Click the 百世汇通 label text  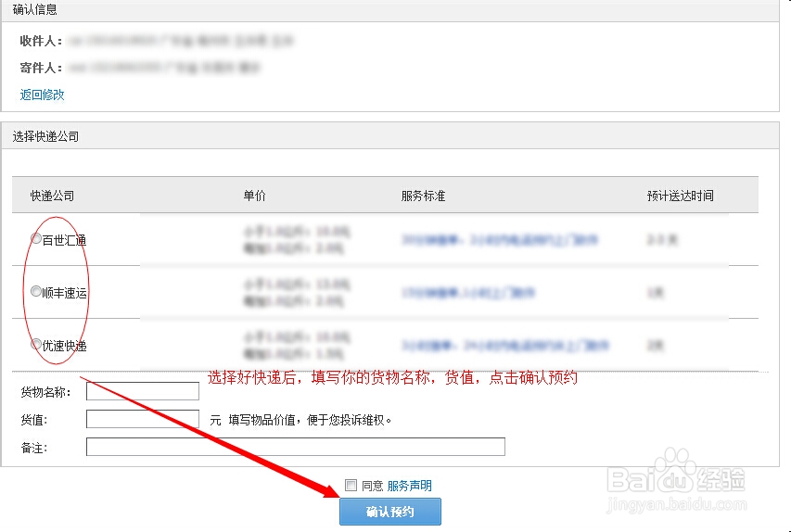pyautogui.click(x=64, y=240)
